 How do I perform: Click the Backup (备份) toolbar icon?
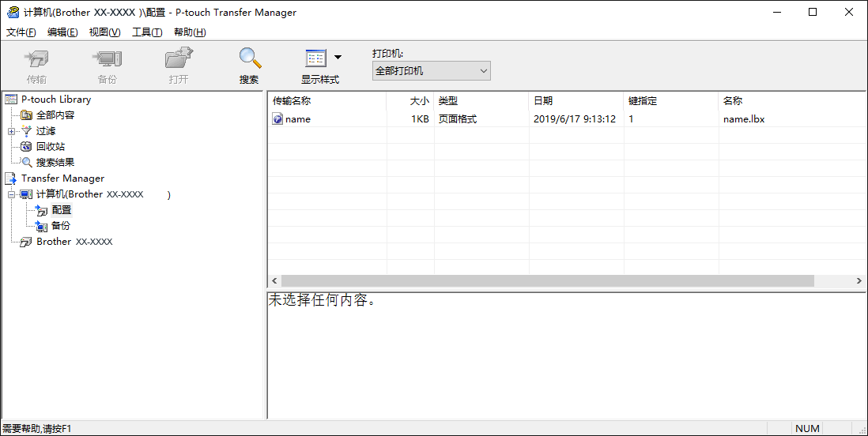click(x=107, y=58)
